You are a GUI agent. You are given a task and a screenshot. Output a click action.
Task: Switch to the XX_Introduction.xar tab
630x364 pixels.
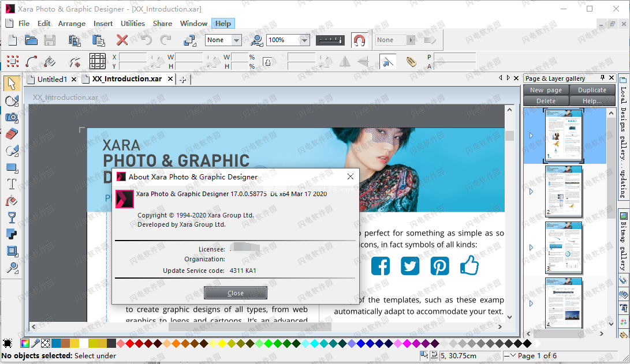click(127, 78)
